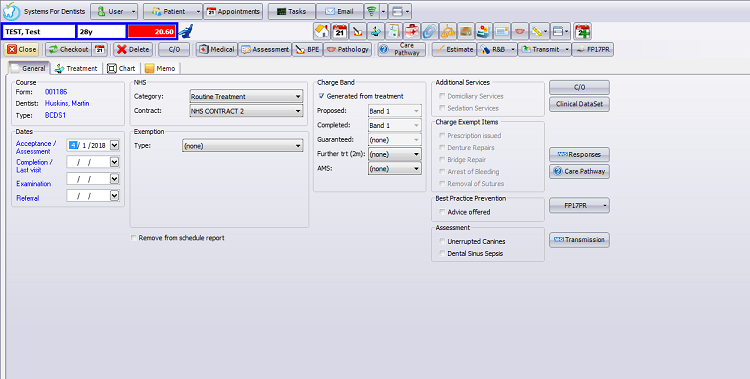
Task: Click the Responses button
Action: tap(579, 155)
